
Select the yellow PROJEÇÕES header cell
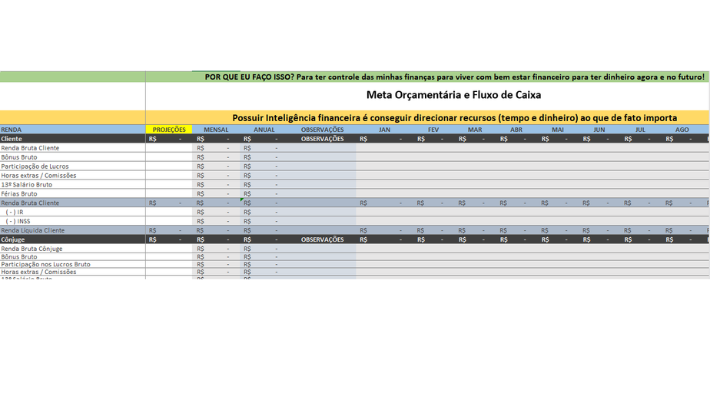pyautogui.click(x=169, y=130)
